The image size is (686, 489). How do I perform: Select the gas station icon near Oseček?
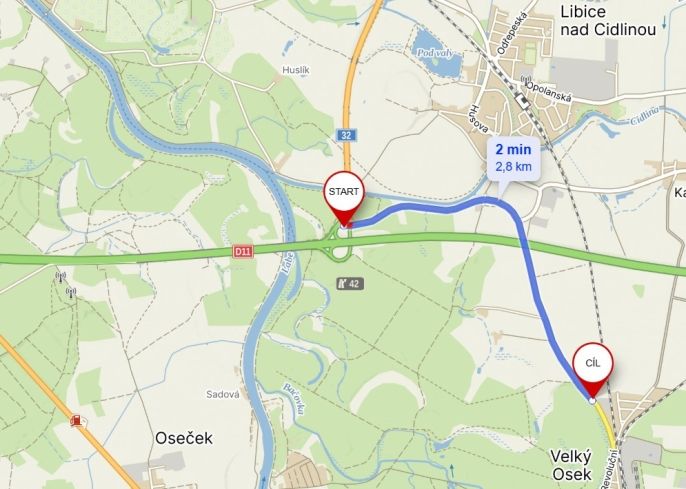click(78, 421)
